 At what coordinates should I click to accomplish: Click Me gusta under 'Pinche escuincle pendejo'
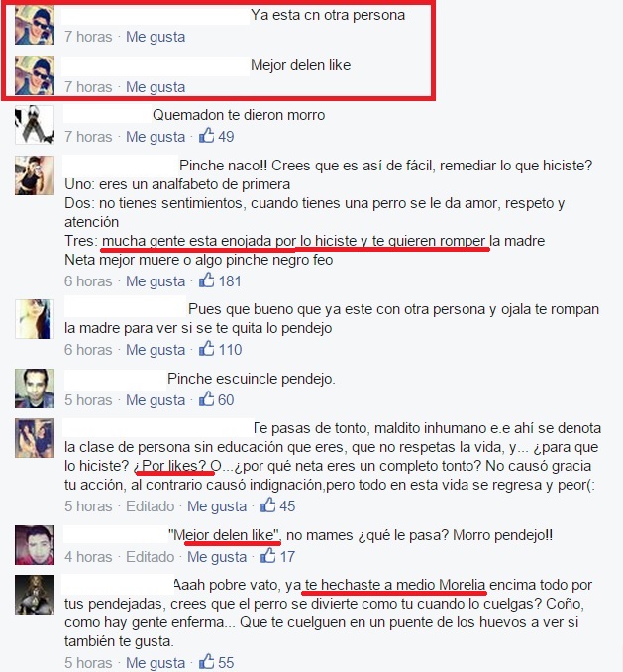tap(156, 400)
